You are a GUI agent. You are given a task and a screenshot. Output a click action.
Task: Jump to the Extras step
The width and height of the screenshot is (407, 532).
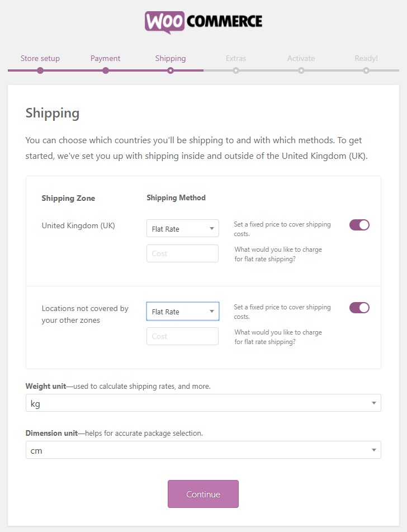(x=236, y=58)
